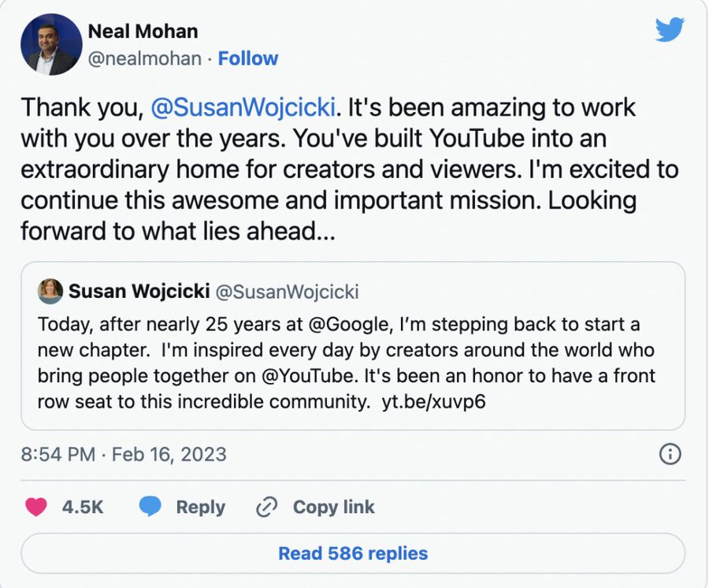The height and width of the screenshot is (588, 709).
Task: Follow @nealmohan
Action: [247, 58]
